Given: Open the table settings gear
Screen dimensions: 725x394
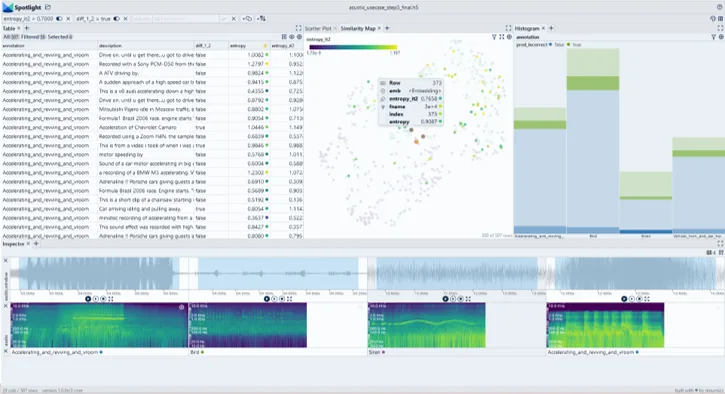Looking at the screenshot, I should pos(299,37).
